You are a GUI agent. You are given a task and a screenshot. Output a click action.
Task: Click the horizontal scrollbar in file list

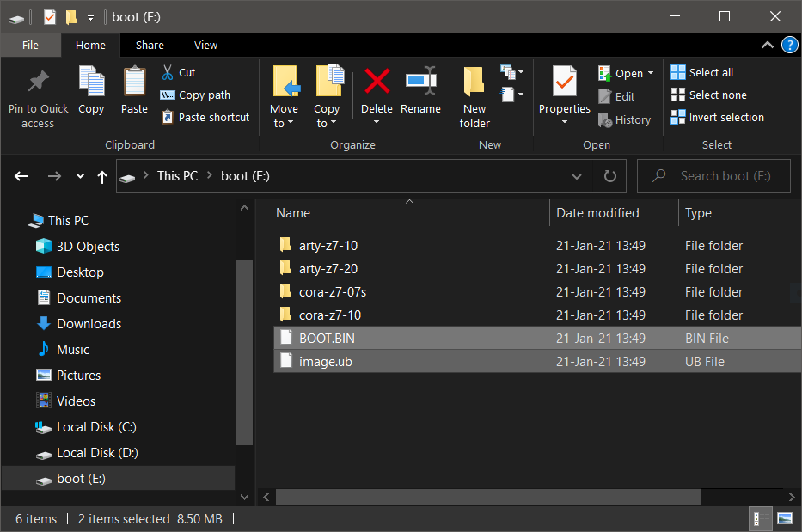(488, 497)
